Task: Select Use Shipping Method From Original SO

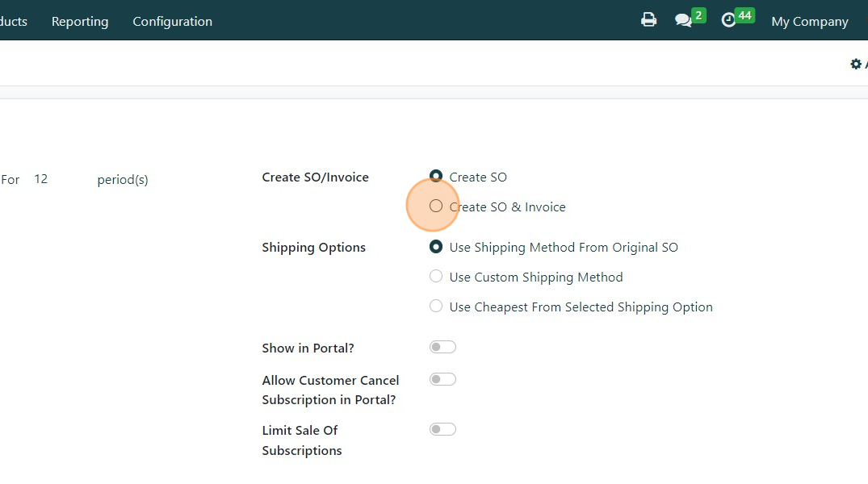Action: [436, 247]
